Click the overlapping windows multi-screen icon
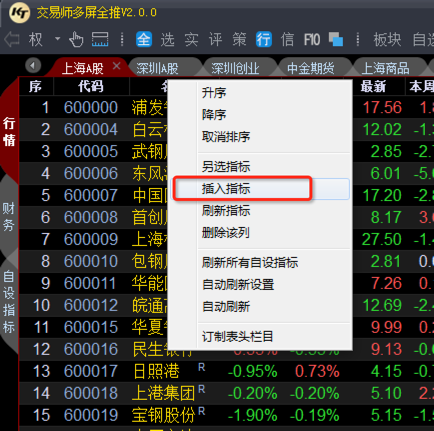The width and height of the screenshot is (434, 431). point(336,39)
